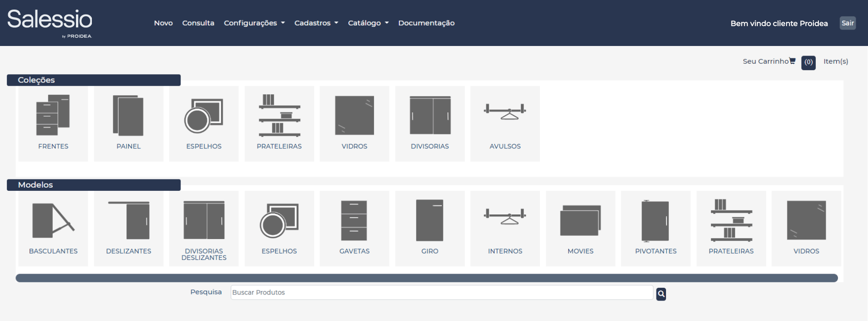The image size is (868, 321).
Task: Select the Deslizantes sliding door icon
Action: click(128, 221)
